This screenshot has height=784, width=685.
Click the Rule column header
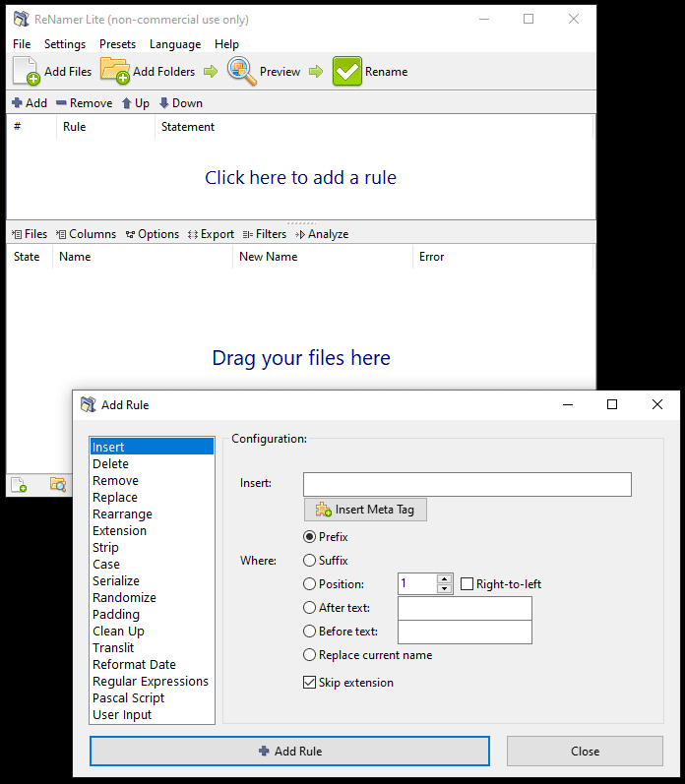pos(105,127)
